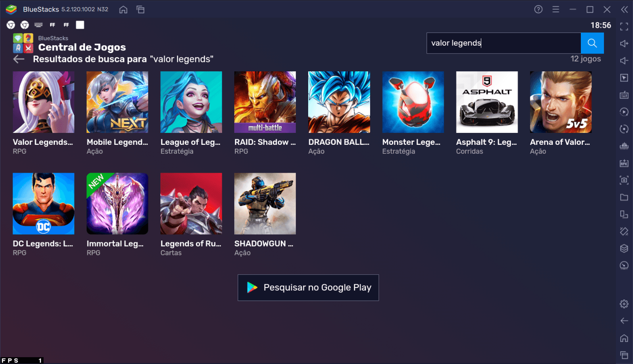
Task: Click the install APK icon
Action: tap(624, 163)
